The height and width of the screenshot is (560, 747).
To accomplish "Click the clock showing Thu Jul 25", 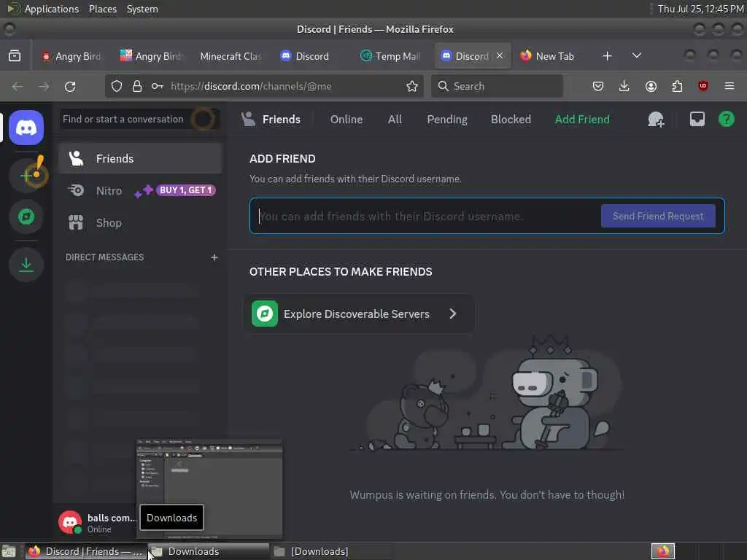I will pyautogui.click(x=700, y=9).
